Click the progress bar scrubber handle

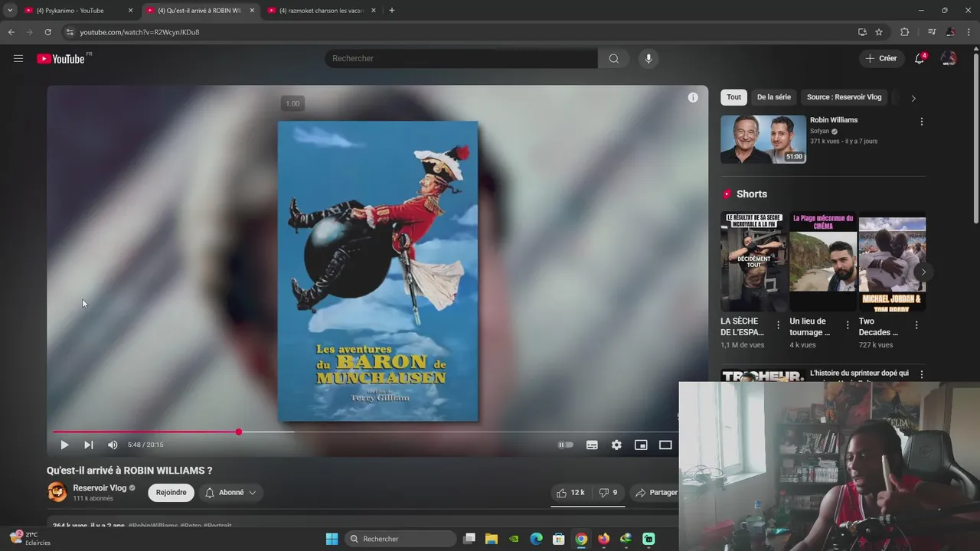click(239, 432)
